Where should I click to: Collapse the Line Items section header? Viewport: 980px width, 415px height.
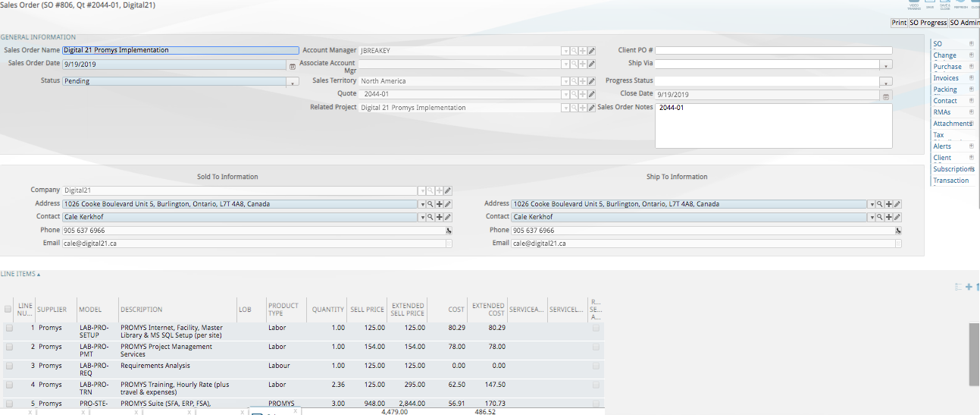(x=20, y=274)
